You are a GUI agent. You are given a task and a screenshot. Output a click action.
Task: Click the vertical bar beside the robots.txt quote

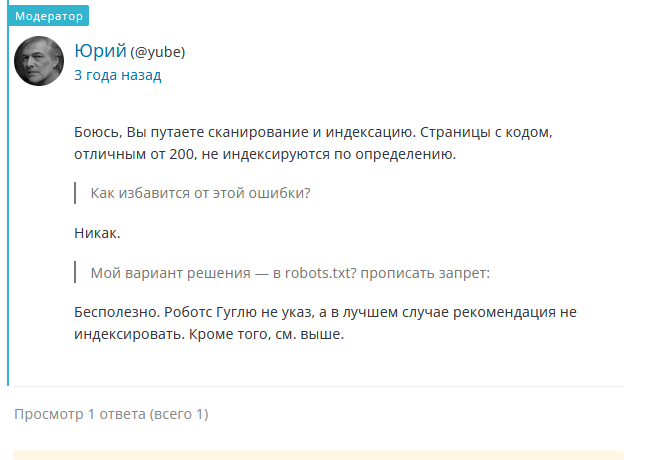[76, 272]
